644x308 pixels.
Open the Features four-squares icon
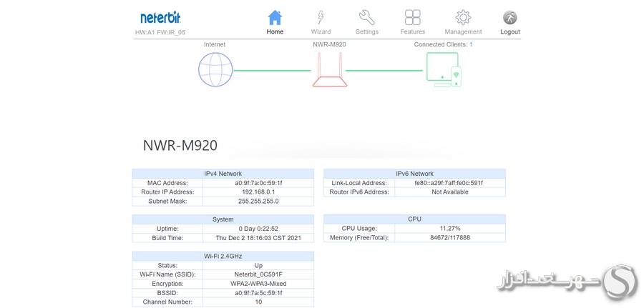click(412, 18)
